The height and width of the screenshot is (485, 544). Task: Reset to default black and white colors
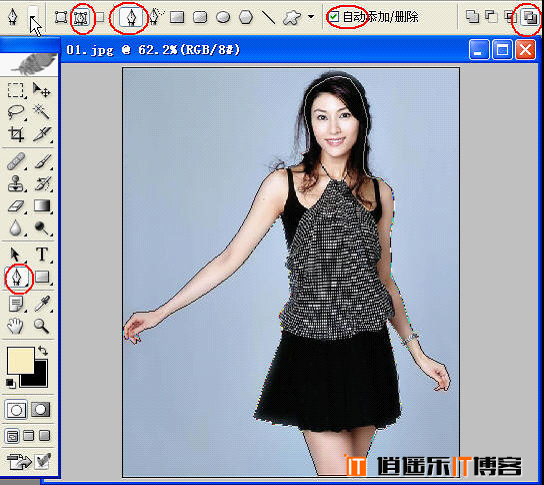(11, 383)
